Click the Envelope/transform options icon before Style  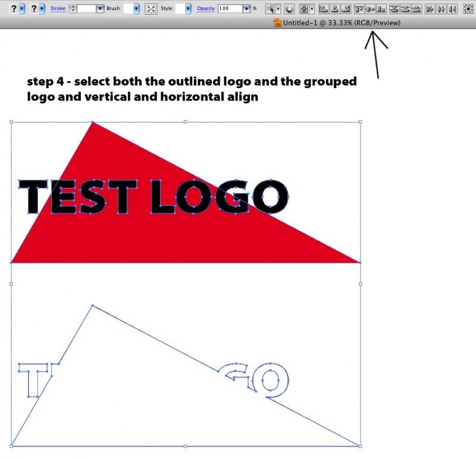coord(151,9)
